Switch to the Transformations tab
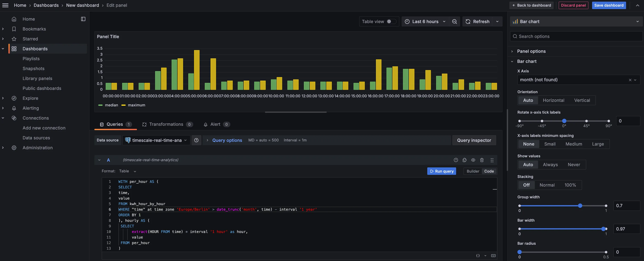Image resolution: width=644 pixels, height=261 pixels. (x=167, y=124)
